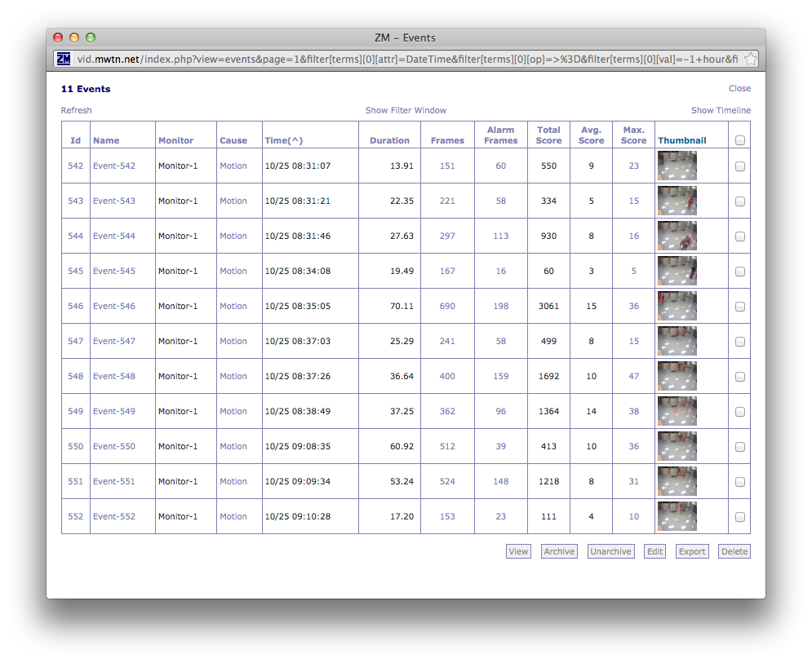Click the View button

(x=518, y=552)
